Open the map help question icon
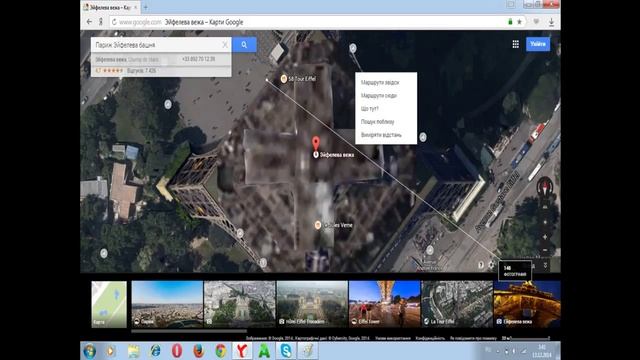 [x=481, y=265]
